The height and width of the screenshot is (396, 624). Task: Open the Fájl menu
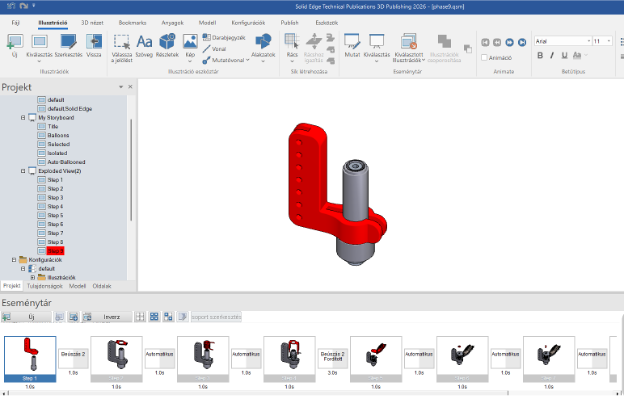[x=15, y=23]
